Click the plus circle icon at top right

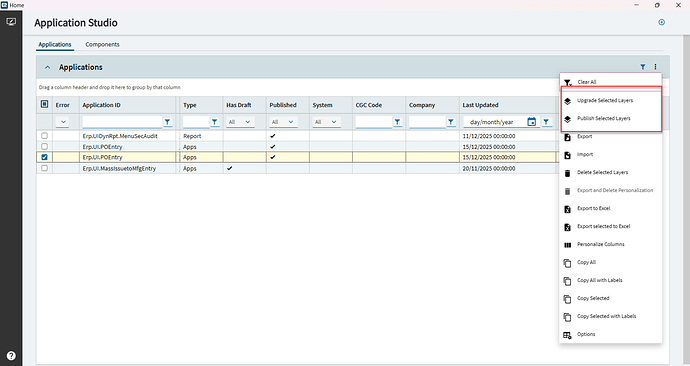661,22
